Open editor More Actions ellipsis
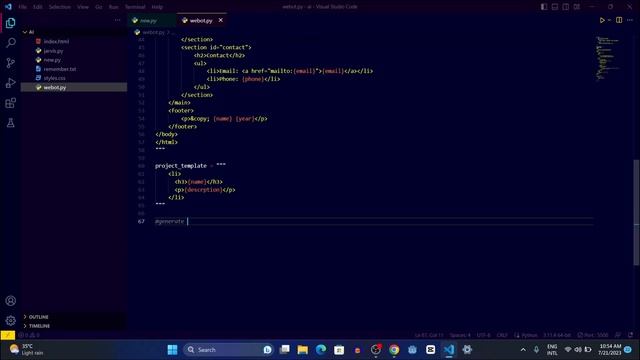Image resolution: width=640 pixels, height=360 pixels. coord(630,20)
